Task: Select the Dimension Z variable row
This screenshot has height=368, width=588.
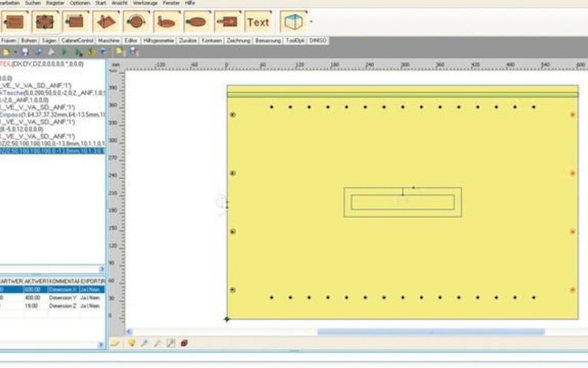Action: click(x=52, y=306)
